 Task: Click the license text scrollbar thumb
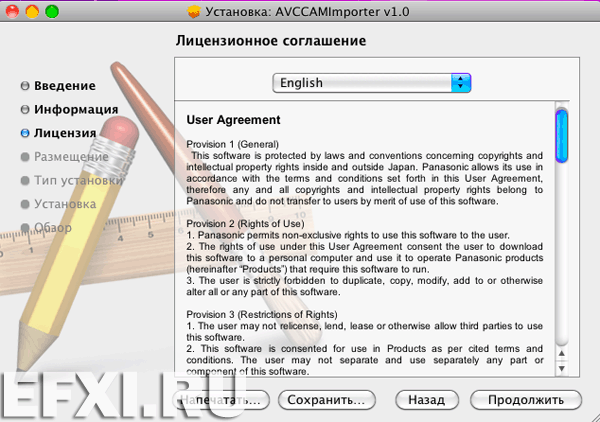(561, 136)
